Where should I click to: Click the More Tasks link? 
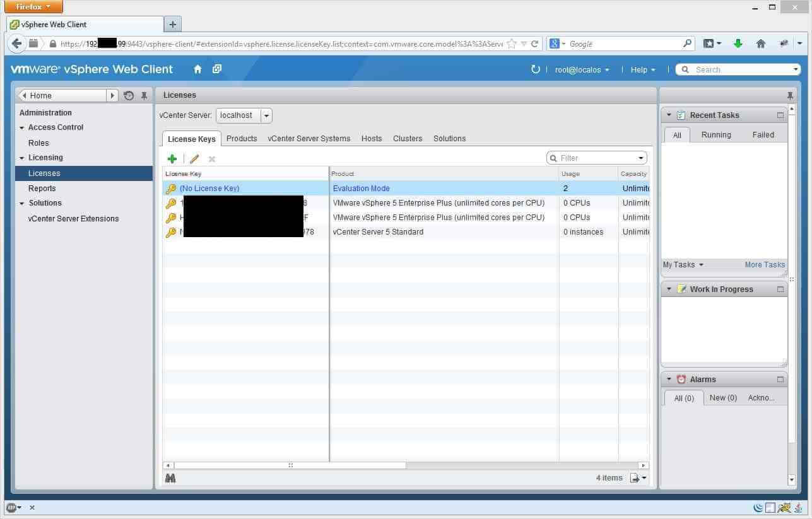pyautogui.click(x=765, y=265)
